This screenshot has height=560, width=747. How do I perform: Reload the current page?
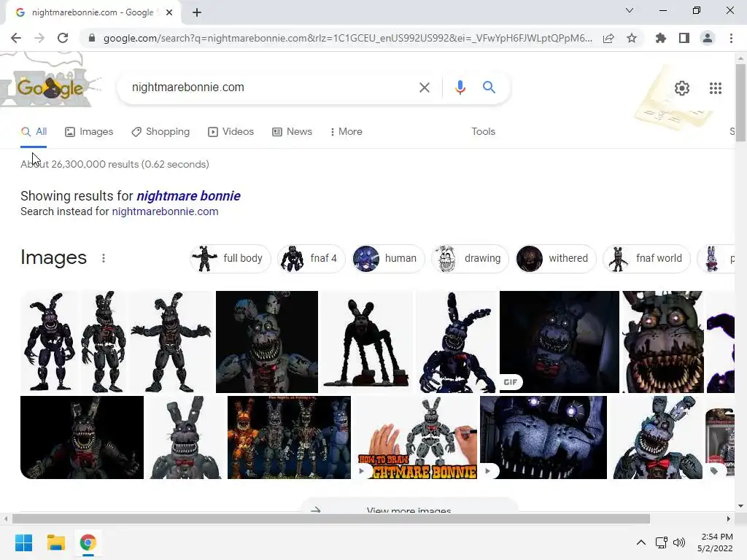63,38
